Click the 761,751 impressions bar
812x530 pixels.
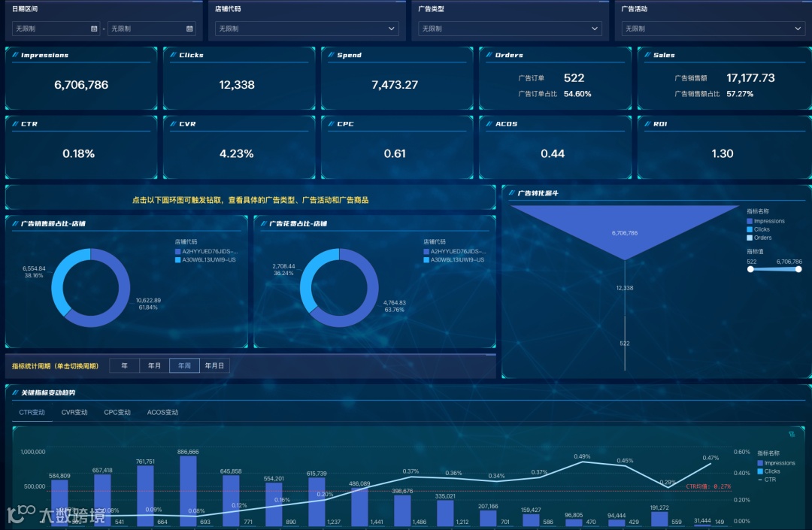click(145, 496)
